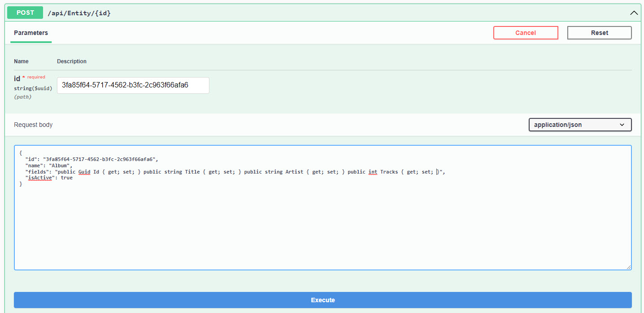Screen dimensions: 644x313
Task: Click the Description column header
Action: click(x=71, y=61)
